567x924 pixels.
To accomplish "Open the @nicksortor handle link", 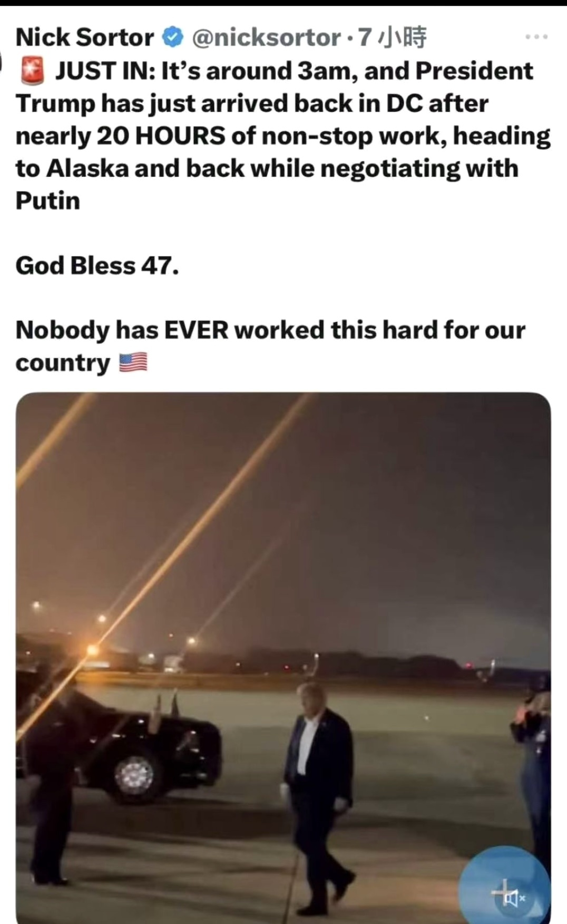I will click(267, 37).
